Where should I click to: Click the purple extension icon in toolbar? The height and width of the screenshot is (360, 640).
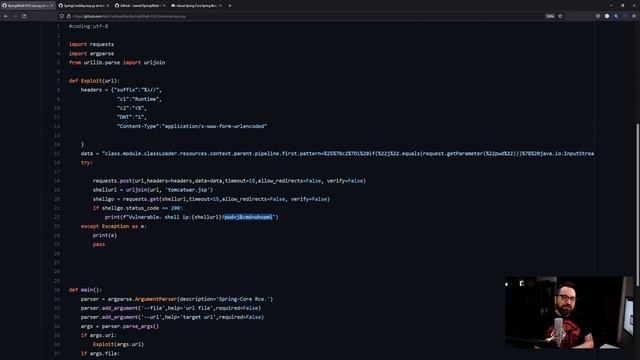[624, 16]
